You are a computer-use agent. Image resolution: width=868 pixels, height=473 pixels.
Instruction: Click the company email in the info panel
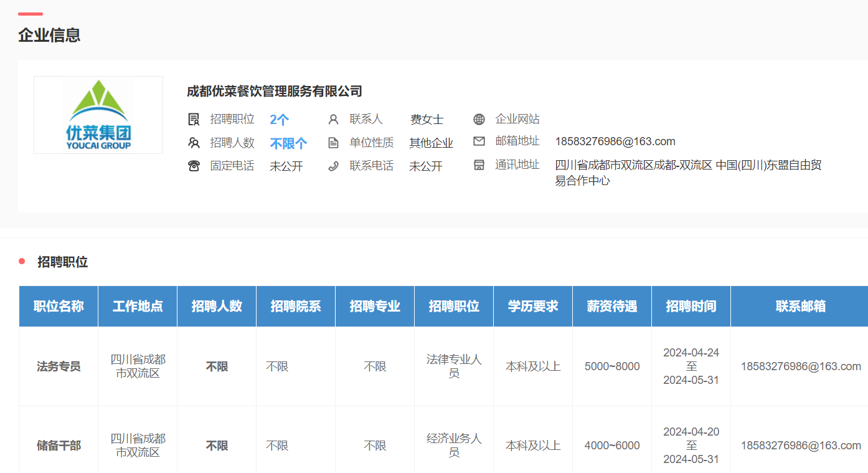click(x=615, y=141)
